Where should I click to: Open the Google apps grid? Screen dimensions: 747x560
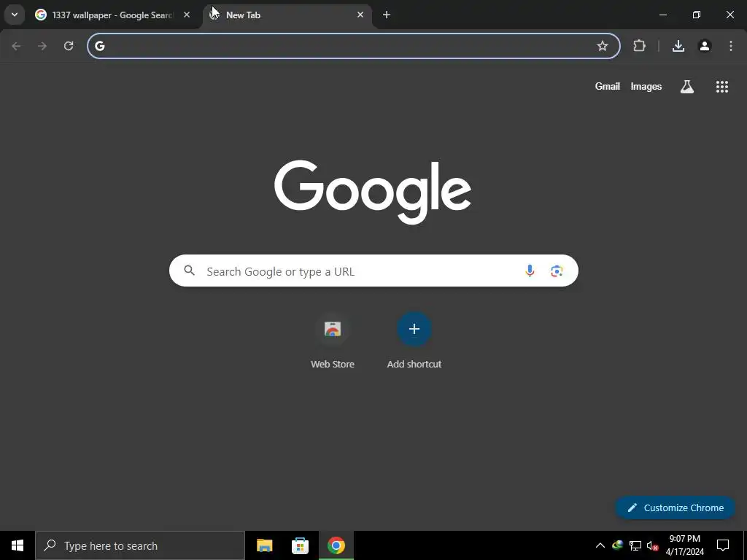pyautogui.click(x=722, y=87)
